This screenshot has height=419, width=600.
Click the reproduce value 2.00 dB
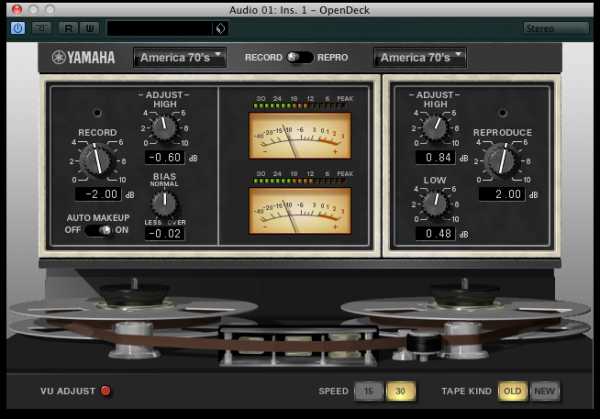(x=502, y=194)
